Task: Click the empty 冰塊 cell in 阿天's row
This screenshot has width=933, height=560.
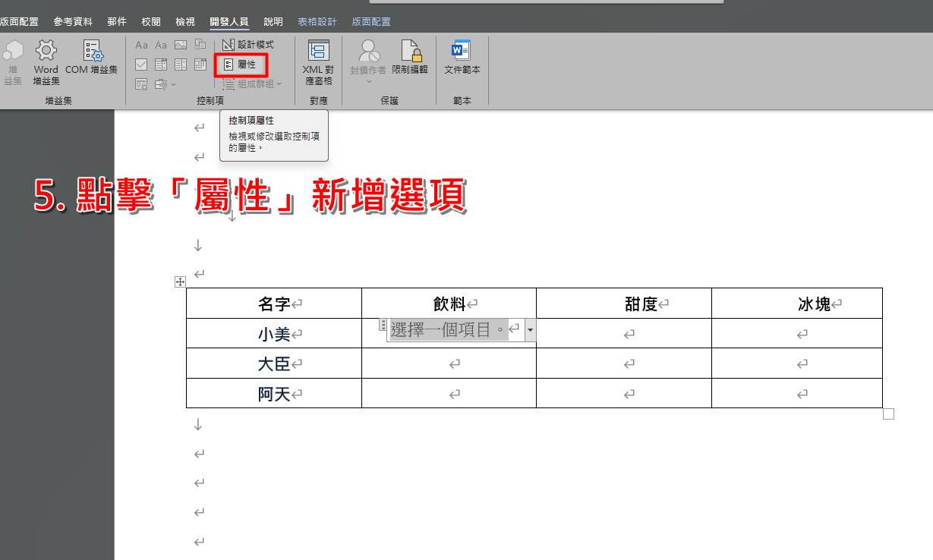Action: tap(797, 393)
